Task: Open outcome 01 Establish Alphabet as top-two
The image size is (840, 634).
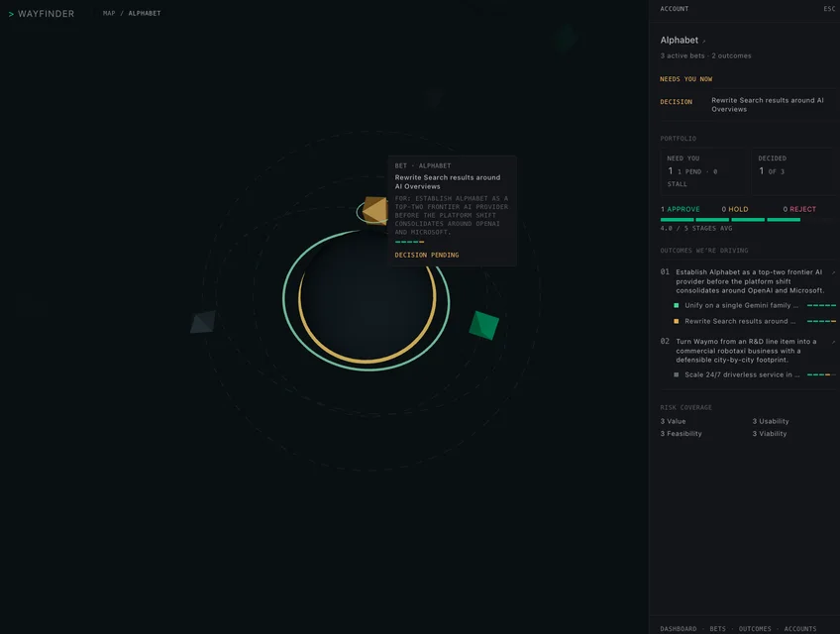Action: pyautogui.click(x=750, y=281)
